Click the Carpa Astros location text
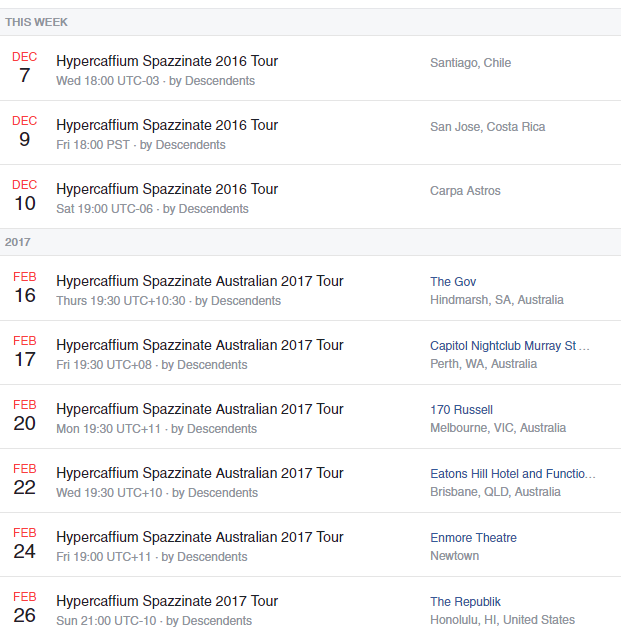 [x=465, y=191]
